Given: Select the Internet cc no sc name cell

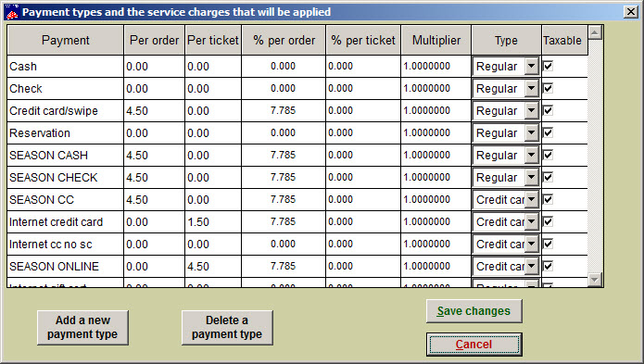Looking at the screenshot, I should point(65,244).
